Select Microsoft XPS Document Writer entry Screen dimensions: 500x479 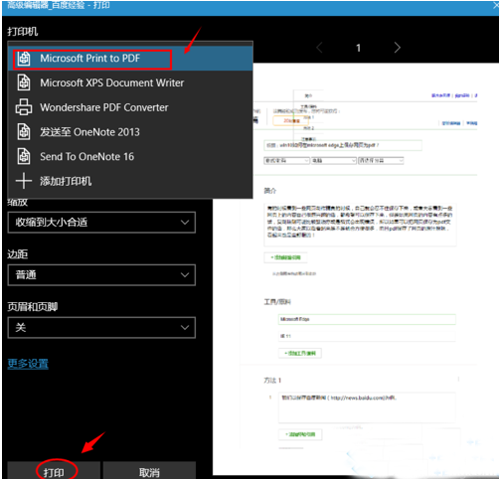tap(130, 83)
